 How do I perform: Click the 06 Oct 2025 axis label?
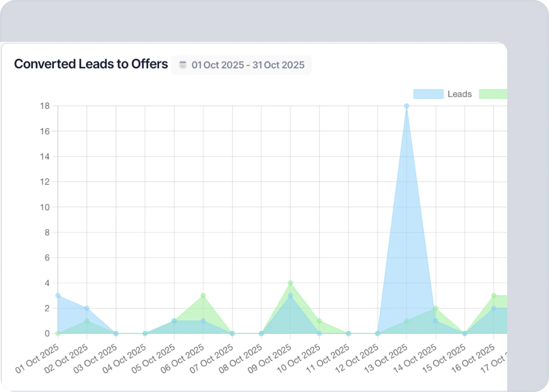(x=182, y=359)
